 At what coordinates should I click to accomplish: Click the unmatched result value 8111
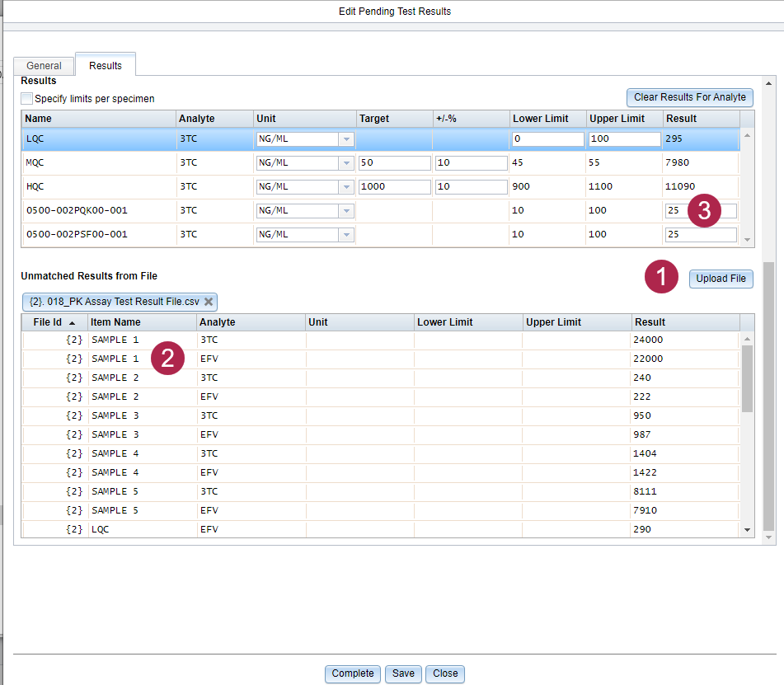point(645,492)
